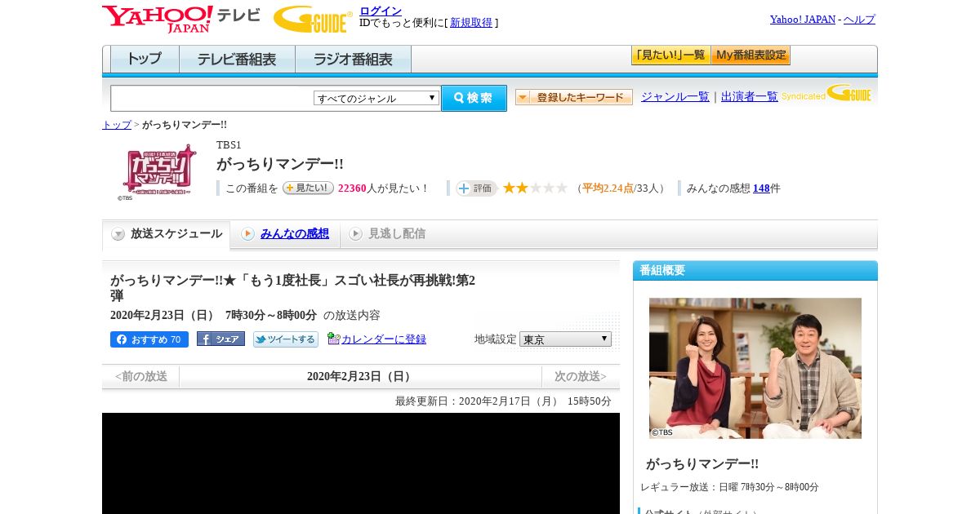Viewport: 980px width, 514px height.
Task: Switch to みんなの感想 tab
Action: point(285,234)
